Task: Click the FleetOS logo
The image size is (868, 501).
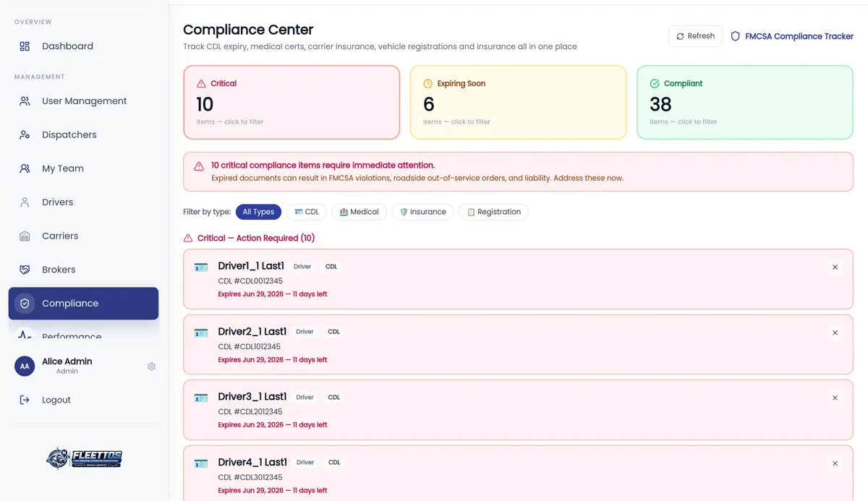Action: [84, 458]
